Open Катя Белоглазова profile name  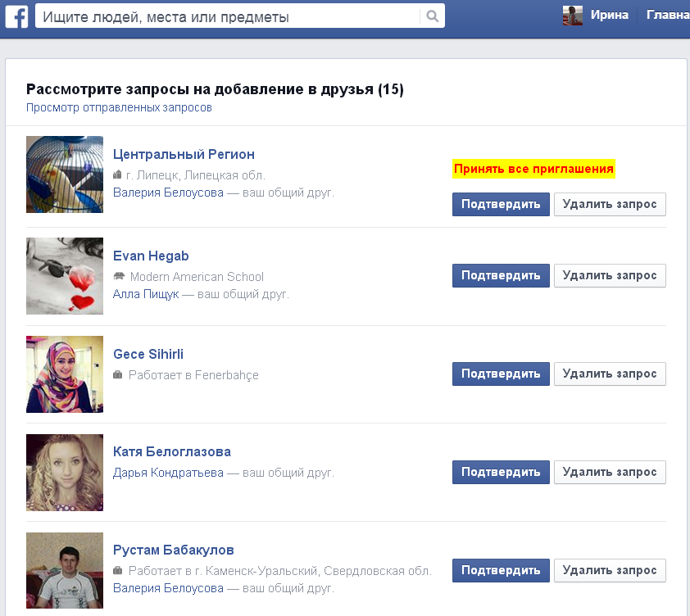tap(172, 451)
